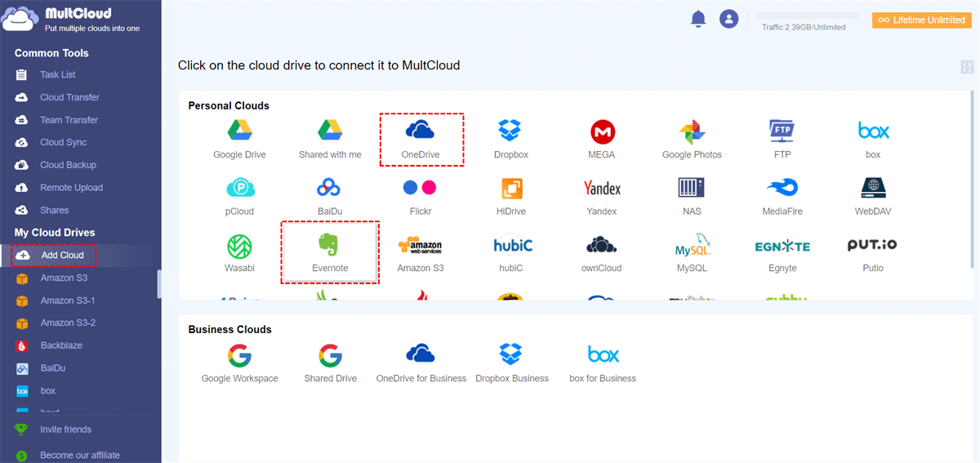Click the MultCloud logo

point(72,20)
